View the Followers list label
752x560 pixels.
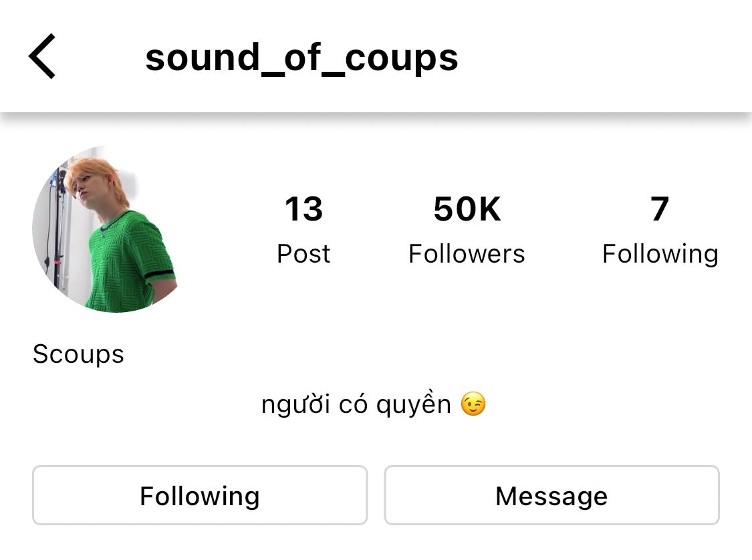click(467, 253)
